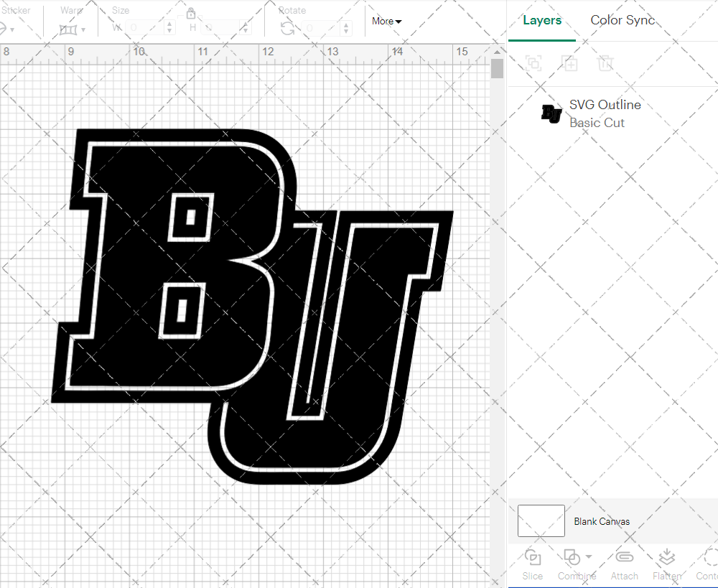Screen dimensions: 718x588
Task: Click the delete layer icon in Layers panel
Action: click(606, 63)
